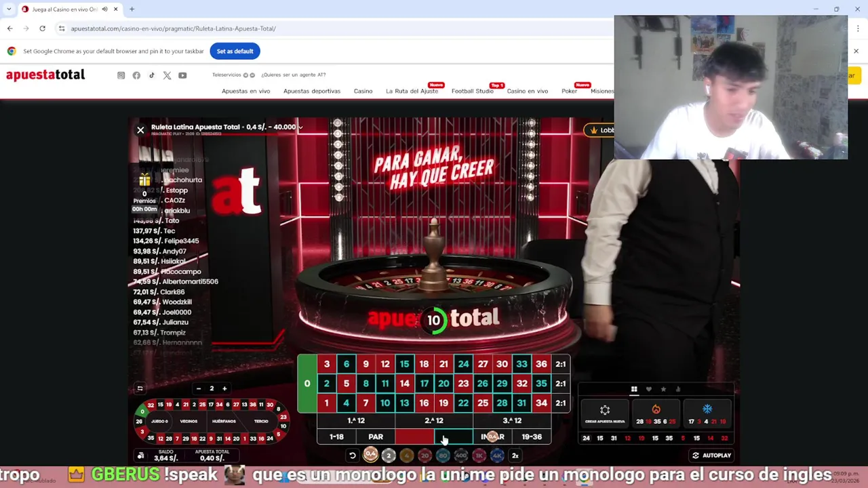Open the Facebook social icon

[x=136, y=75]
